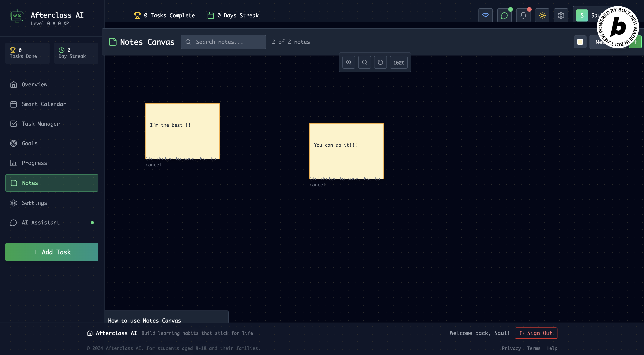Reset canvas view with rotate icon
Screen dimensions: 644x355
pos(380,62)
